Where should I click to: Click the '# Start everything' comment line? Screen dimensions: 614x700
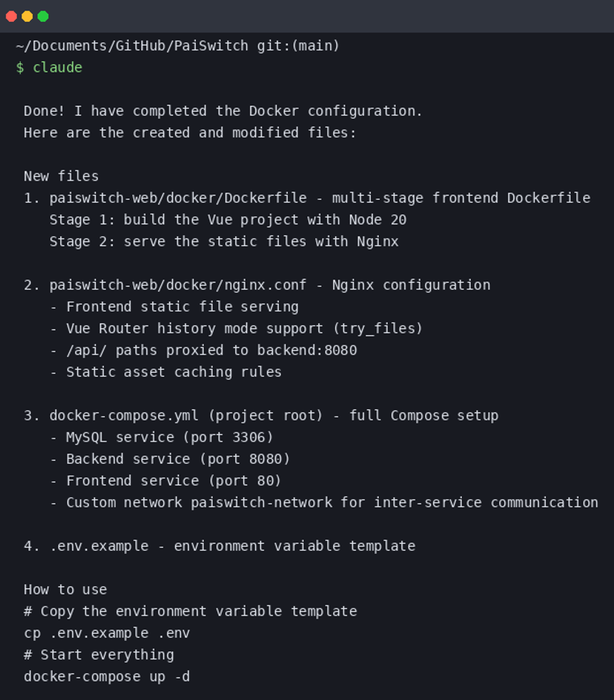pos(99,655)
